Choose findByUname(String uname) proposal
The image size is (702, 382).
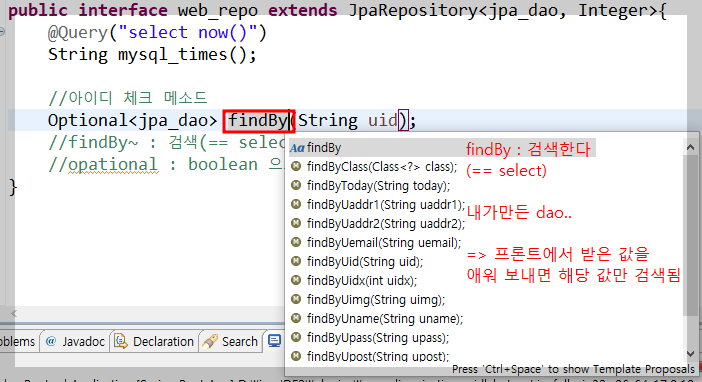[x=385, y=319]
